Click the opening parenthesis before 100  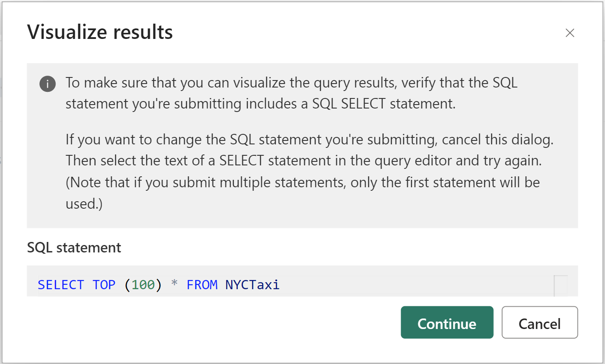127,285
